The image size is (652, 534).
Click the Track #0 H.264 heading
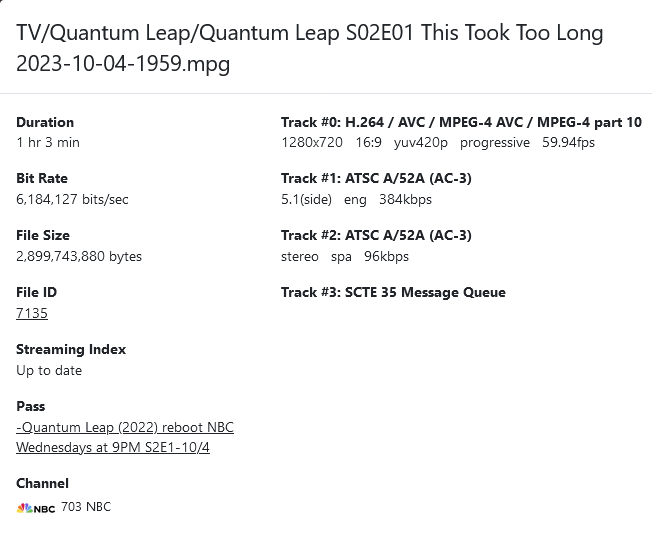(461, 122)
